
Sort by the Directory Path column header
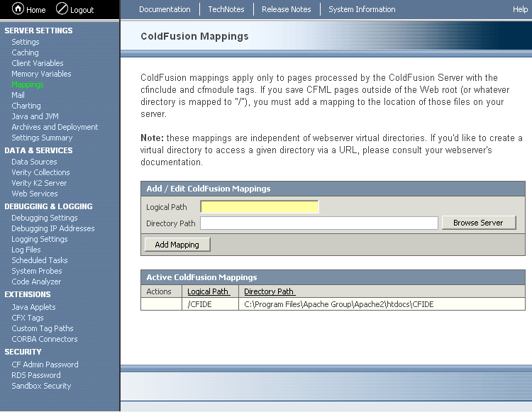tap(269, 291)
